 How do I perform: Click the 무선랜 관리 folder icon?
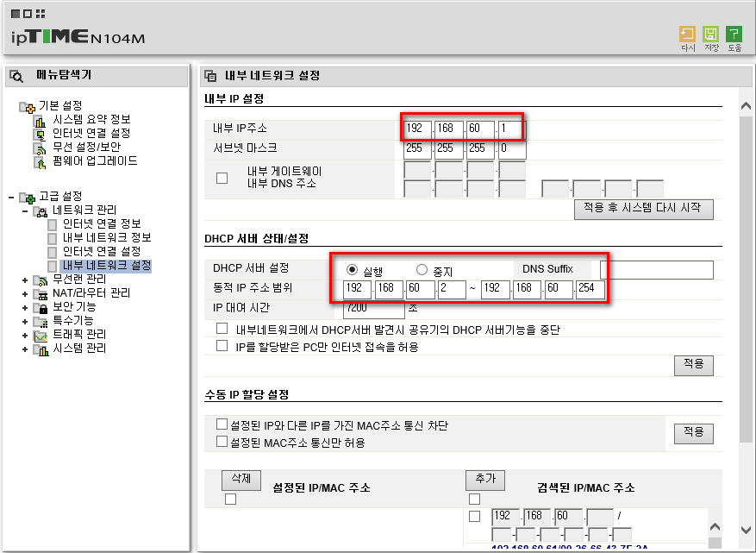coord(41,280)
